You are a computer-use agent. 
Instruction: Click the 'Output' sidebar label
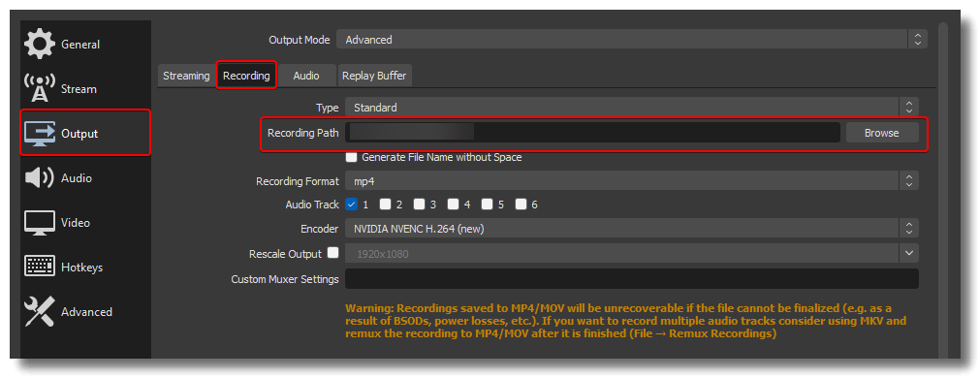coord(80,134)
